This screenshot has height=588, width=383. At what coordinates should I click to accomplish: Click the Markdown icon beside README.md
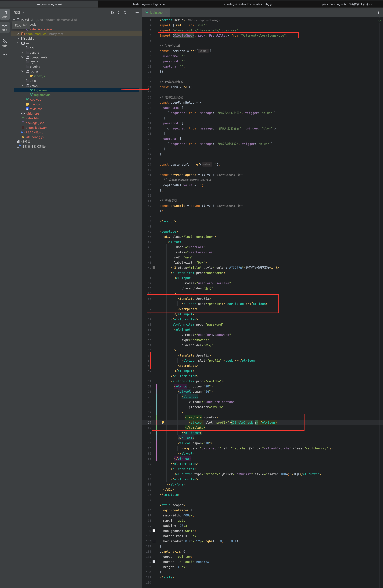23,132
